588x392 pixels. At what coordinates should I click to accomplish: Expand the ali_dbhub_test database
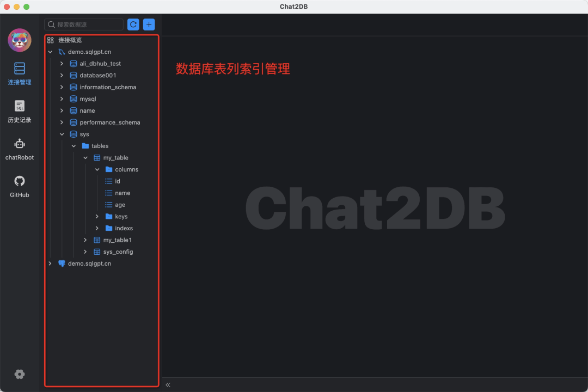62,64
